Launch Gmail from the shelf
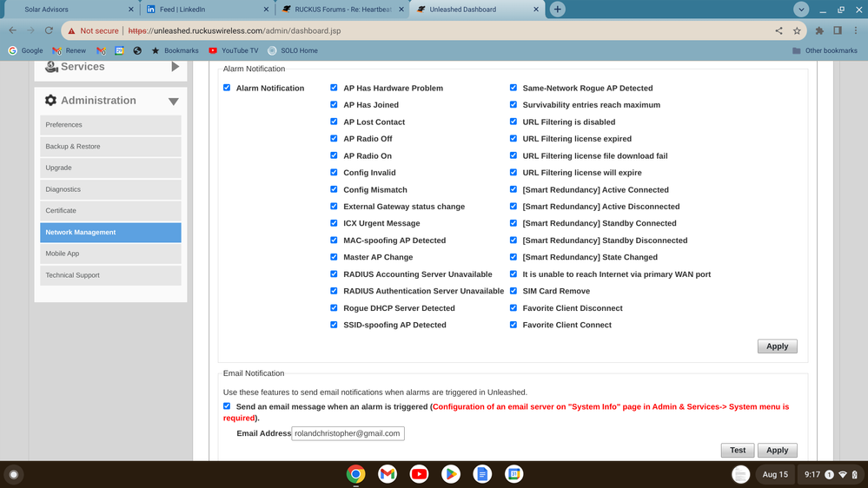Viewport: 868px width, 488px height. tap(388, 474)
